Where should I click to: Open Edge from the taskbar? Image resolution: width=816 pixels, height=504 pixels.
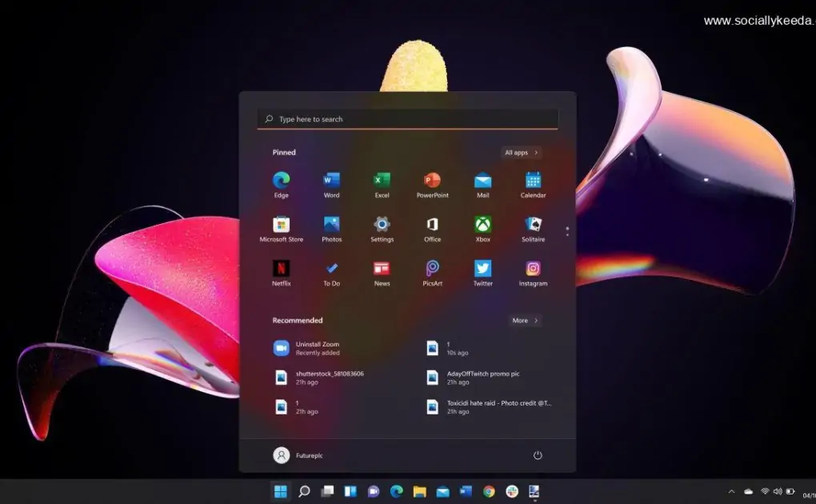click(x=397, y=491)
